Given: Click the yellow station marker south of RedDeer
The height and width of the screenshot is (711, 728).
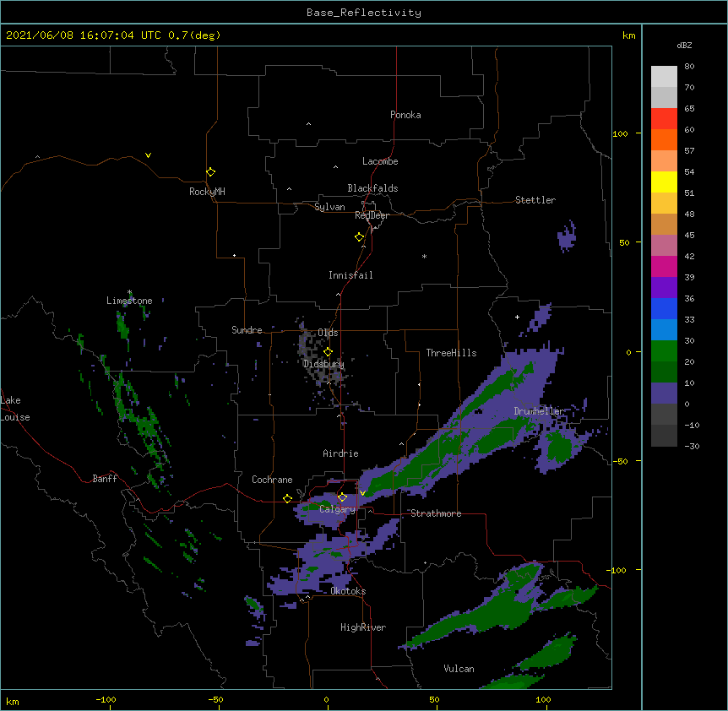Looking at the screenshot, I should (359, 237).
